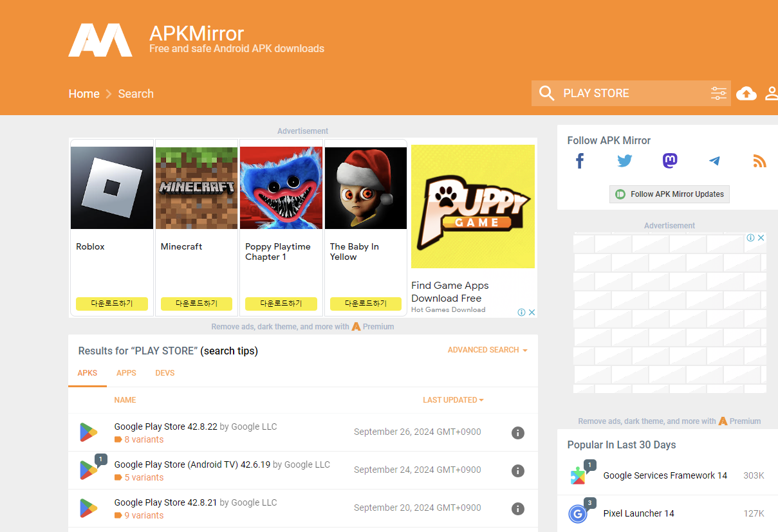Click the APKMirror site title text

pos(197,33)
